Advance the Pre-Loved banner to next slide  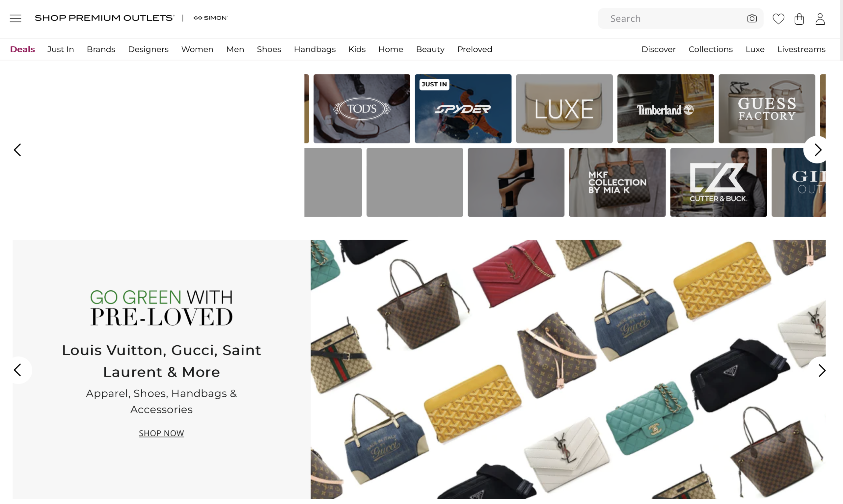(821, 370)
